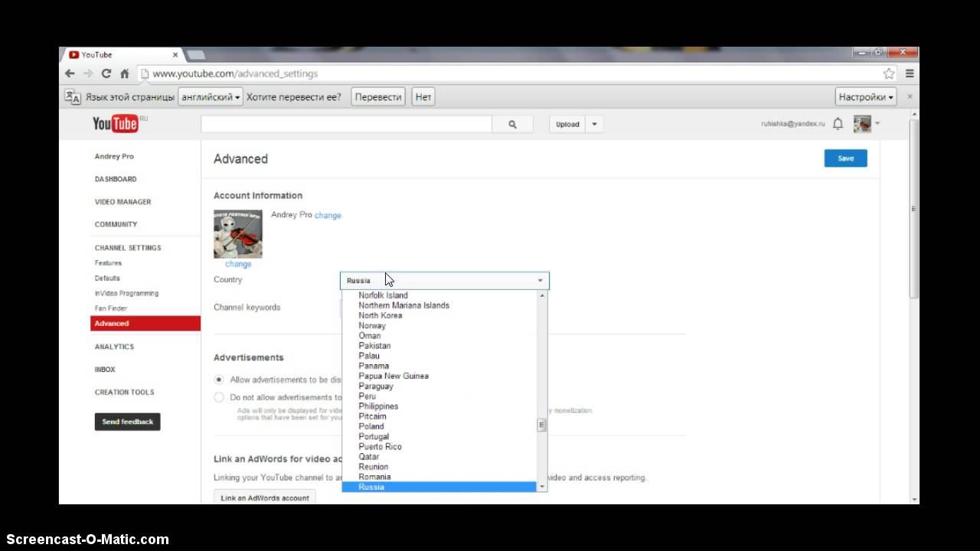The image size is (980, 551).
Task: Click the YouTube logo
Action: pyautogui.click(x=116, y=124)
